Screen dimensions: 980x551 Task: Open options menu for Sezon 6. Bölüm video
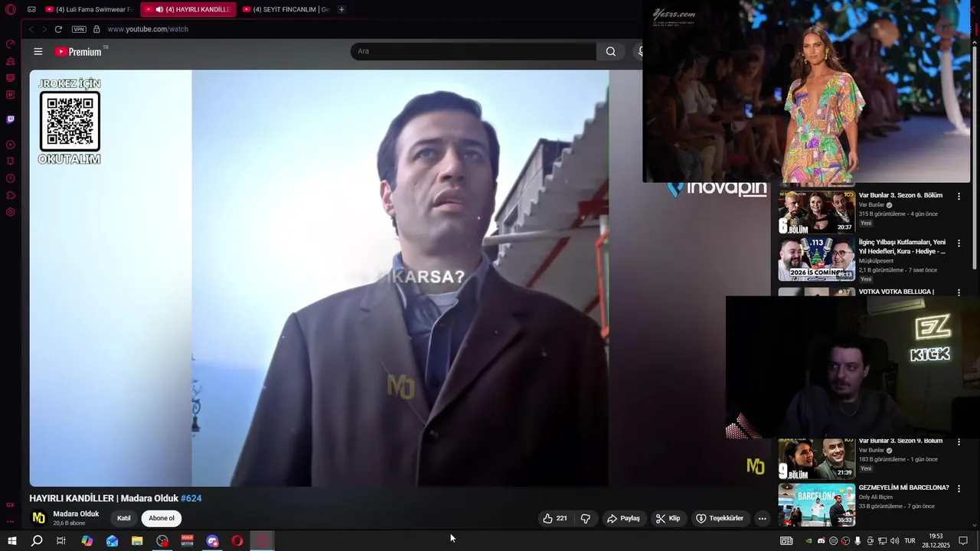coord(959,197)
